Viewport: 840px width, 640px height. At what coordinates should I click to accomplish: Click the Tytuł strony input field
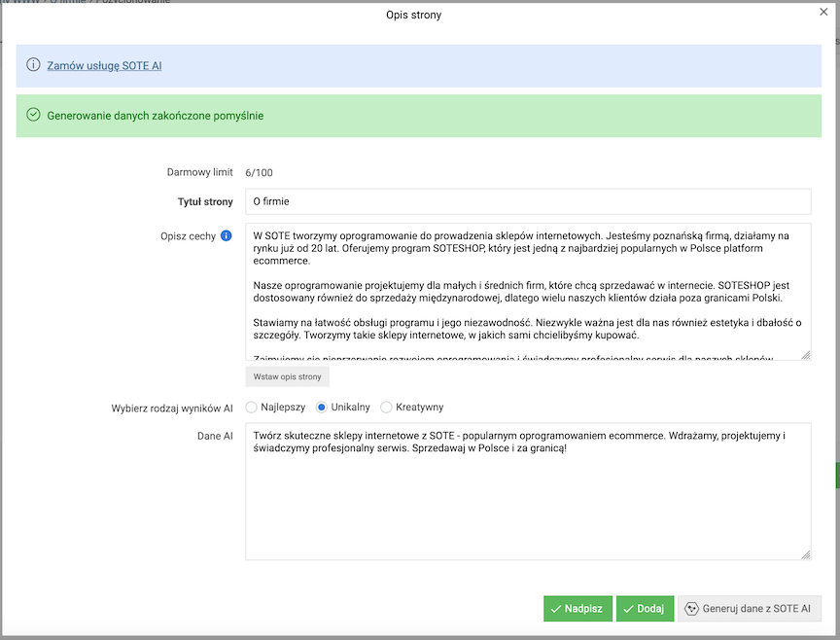(x=528, y=201)
